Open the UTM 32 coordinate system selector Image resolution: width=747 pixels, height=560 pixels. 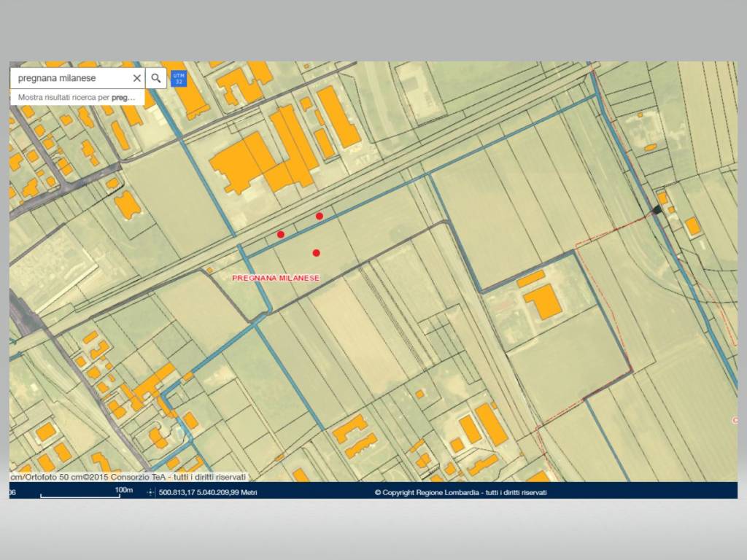point(179,79)
